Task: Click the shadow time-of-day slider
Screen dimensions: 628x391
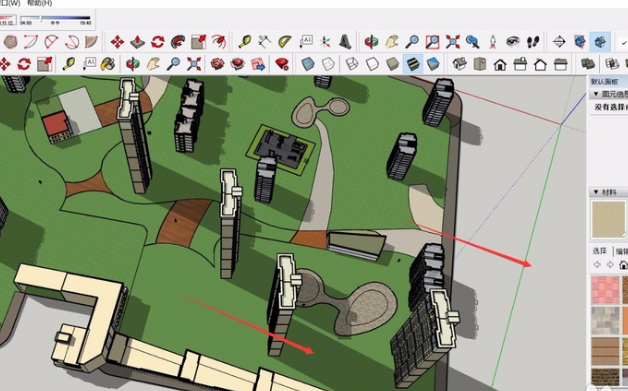Action: tap(55, 18)
